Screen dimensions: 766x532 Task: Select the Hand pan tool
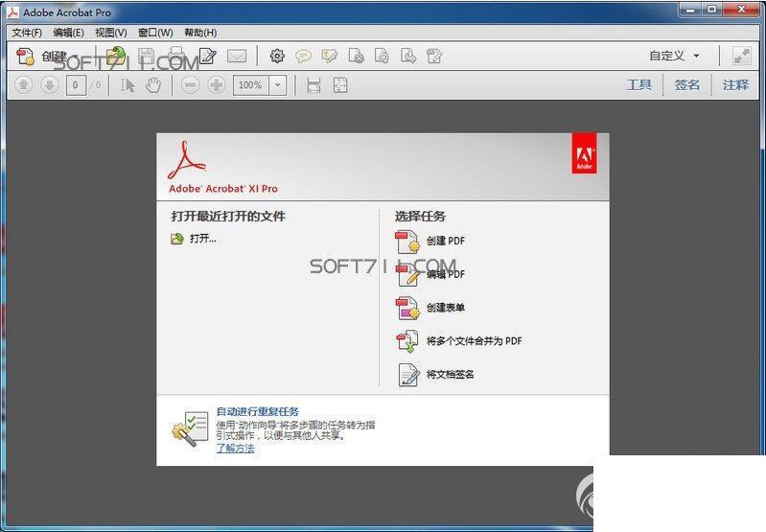pos(153,85)
